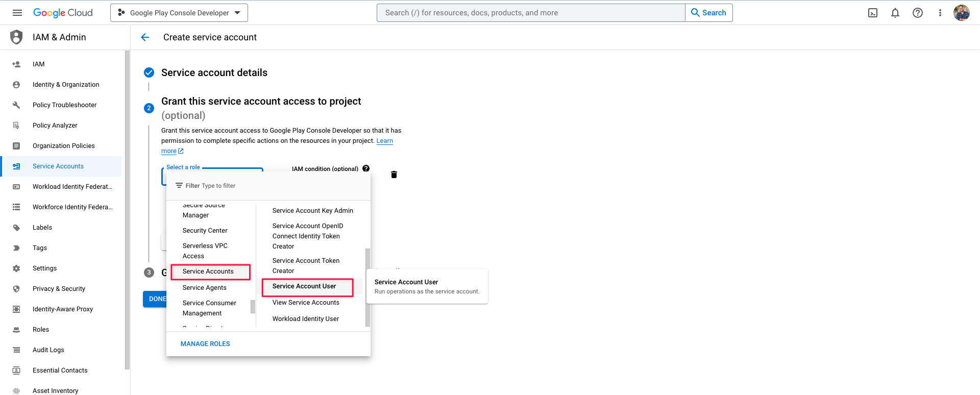The image size is (980, 395).
Task: Focus the top resource search box
Action: tap(531, 13)
